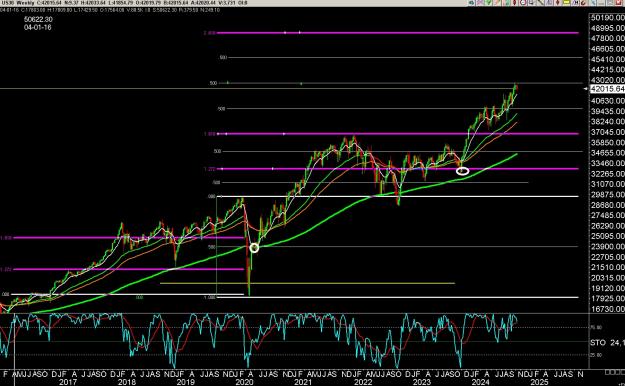Click the STO stochastic indicator label
Image resolution: width=625 pixels, height=386 pixels.
coord(598,343)
